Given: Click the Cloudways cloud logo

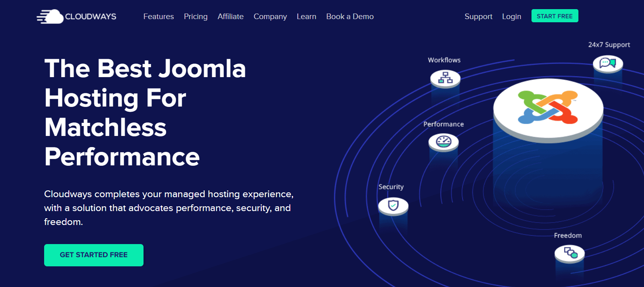Looking at the screenshot, I should 50,17.
